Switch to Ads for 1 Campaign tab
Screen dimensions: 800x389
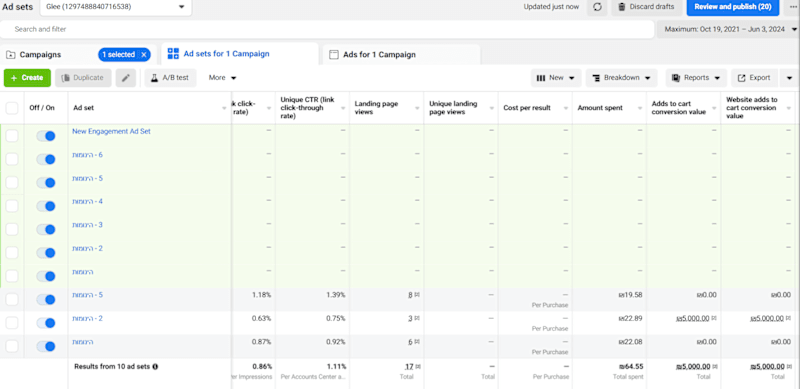coord(401,55)
